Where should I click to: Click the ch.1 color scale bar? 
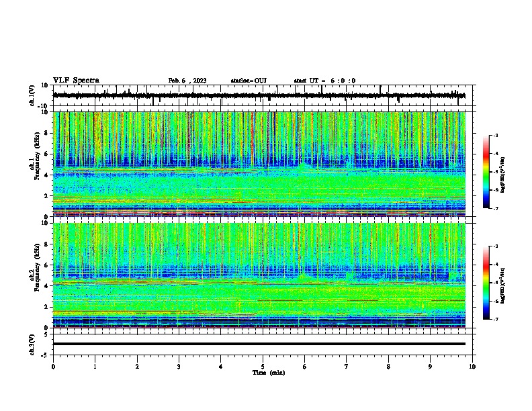point(486,172)
